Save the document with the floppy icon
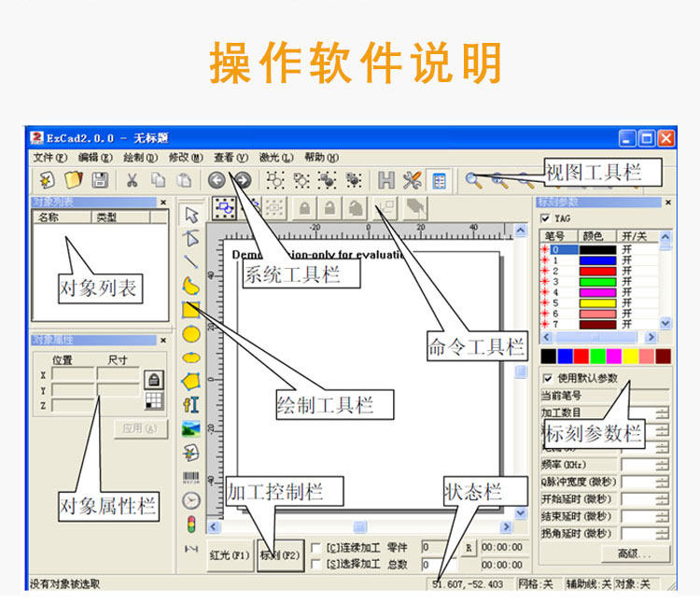The height and width of the screenshot is (616, 700). 100,180
